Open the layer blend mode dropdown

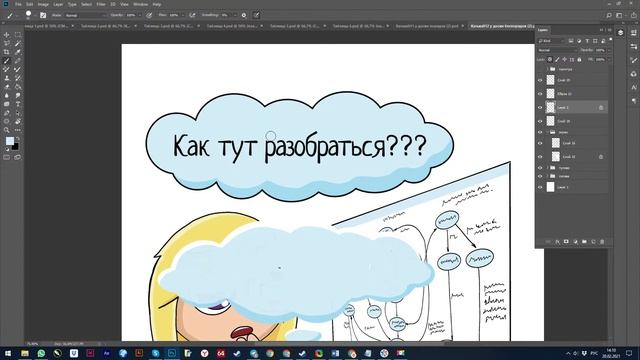click(x=558, y=50)
